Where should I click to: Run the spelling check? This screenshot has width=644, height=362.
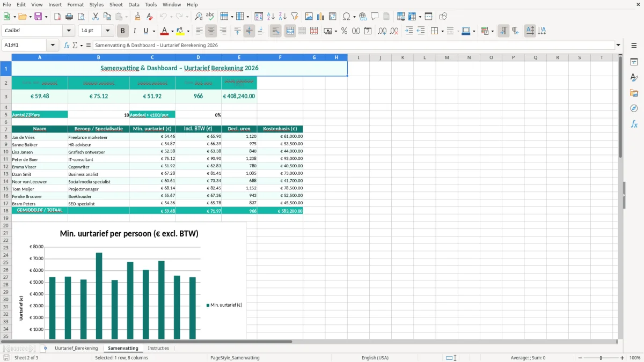[210, 17]
